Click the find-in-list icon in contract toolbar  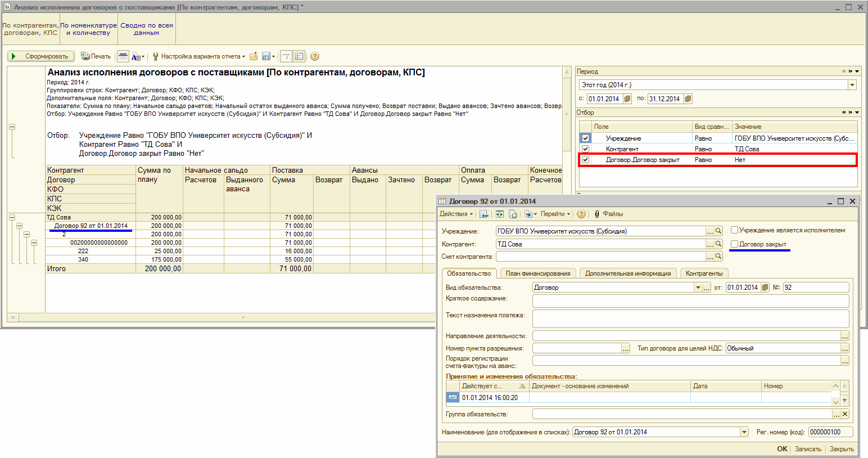point(484,214)
